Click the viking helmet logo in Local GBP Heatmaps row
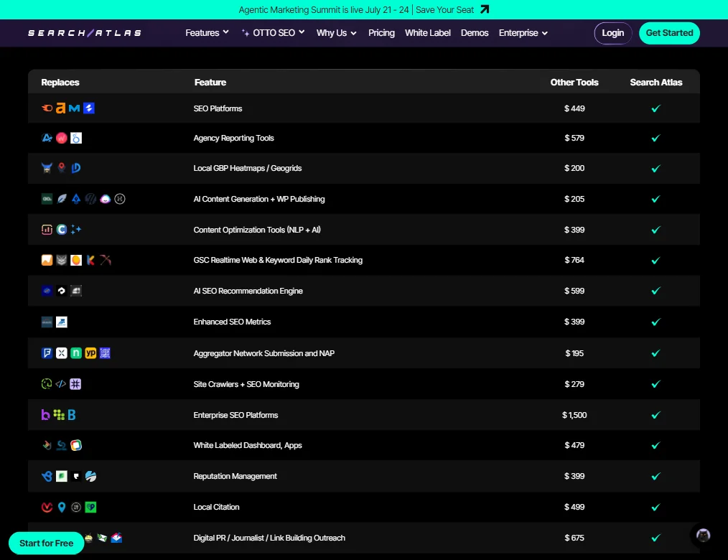Screen dimensions: 728x560 47,168
